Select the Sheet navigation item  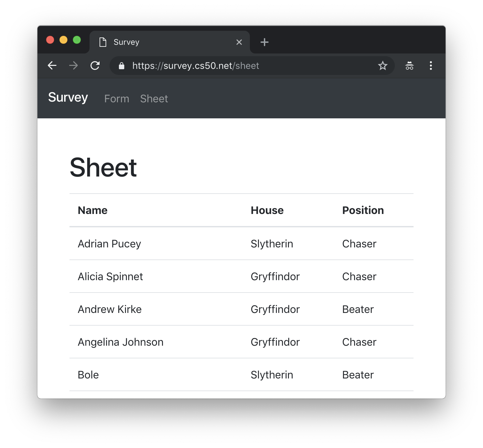154,99
